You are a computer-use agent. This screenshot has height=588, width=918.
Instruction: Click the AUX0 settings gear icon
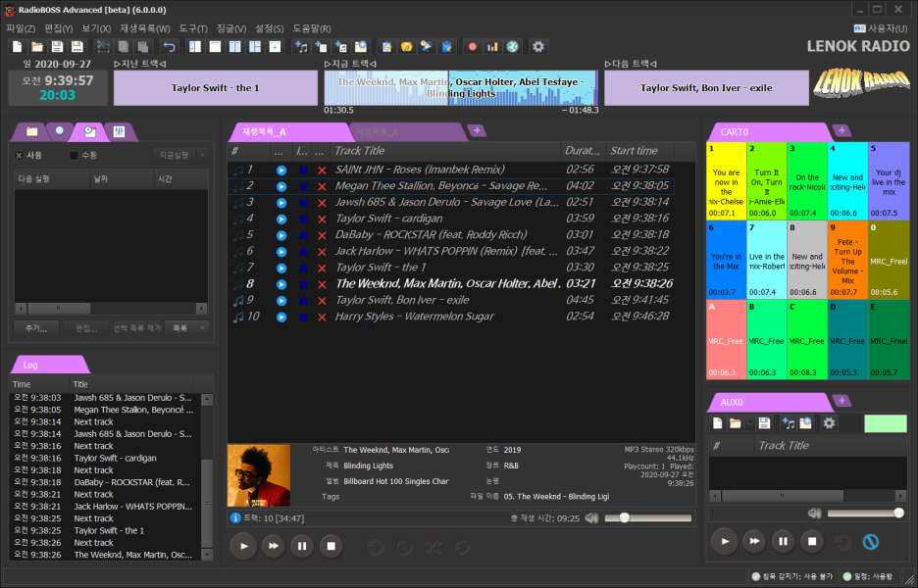tap(829, 423)
